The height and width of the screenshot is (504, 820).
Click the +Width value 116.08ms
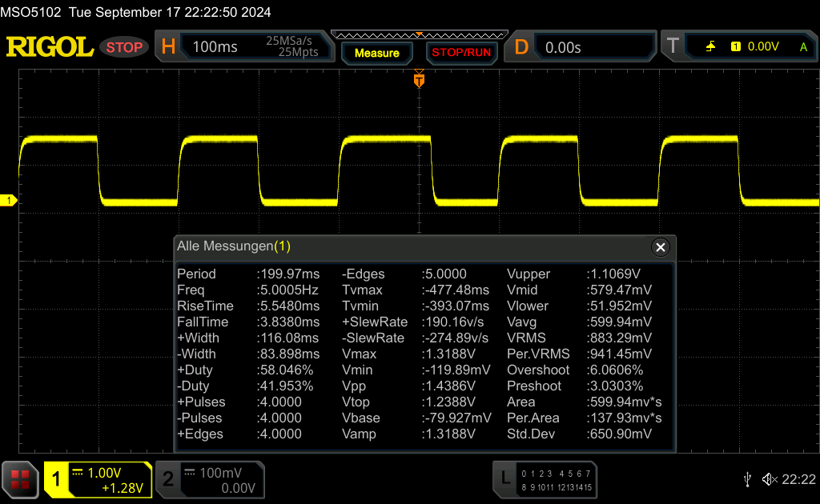[x=288, y=338]
